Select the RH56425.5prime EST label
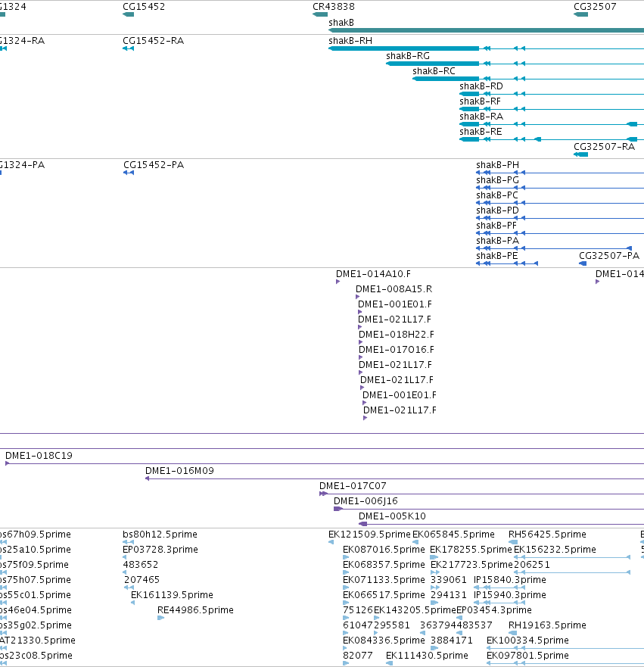Screen dimensions: 644x667 (547, 535)
